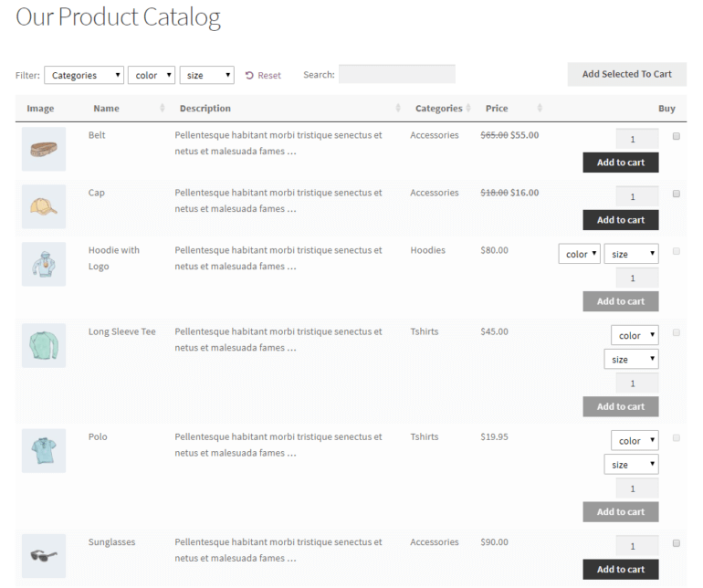This screenshot has height=588, width=703.
Task: Tick the Polo buy checkbox
Action: point(677,437)
